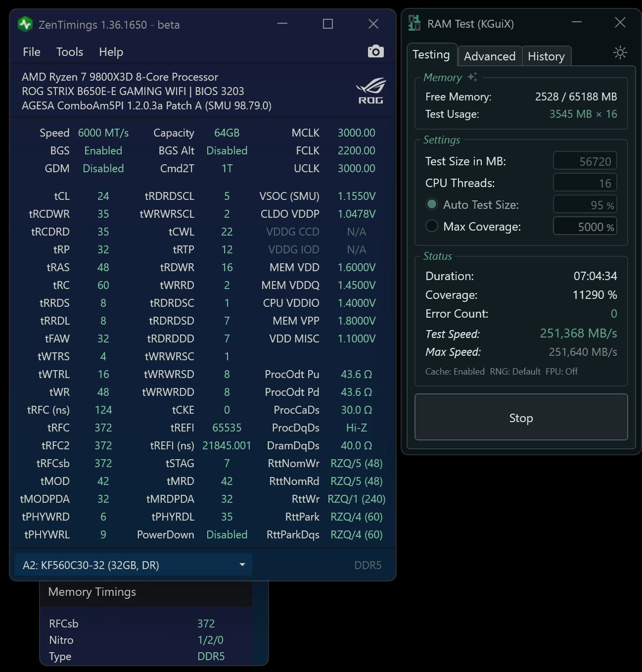Toggle RAM Test light/dark theme sun icon
Screen dimensions: 642x672
pos(620,52)
